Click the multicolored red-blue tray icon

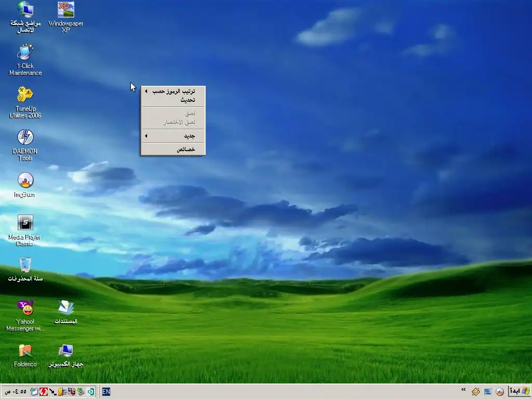click(71, 392)
